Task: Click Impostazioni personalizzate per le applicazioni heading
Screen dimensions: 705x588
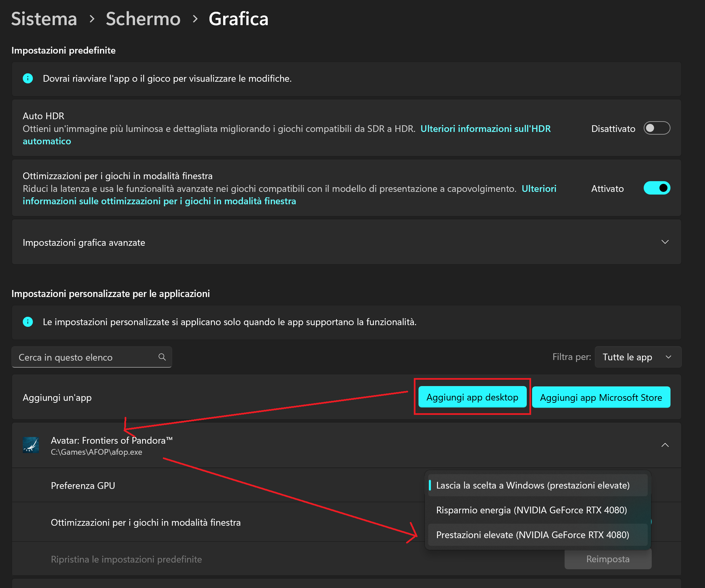Action: [x=111, y=294]
